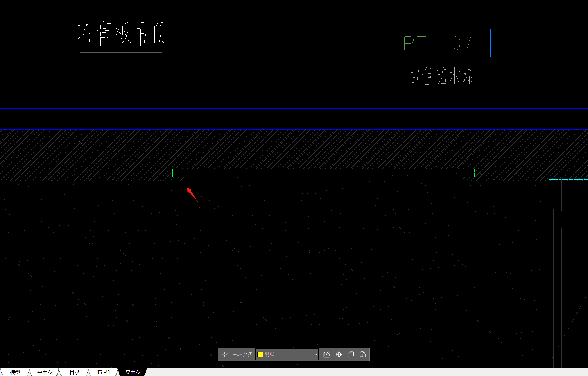Click the PT material code text
588x376 pixels.
pyautogui.click(x=415, y=43)
